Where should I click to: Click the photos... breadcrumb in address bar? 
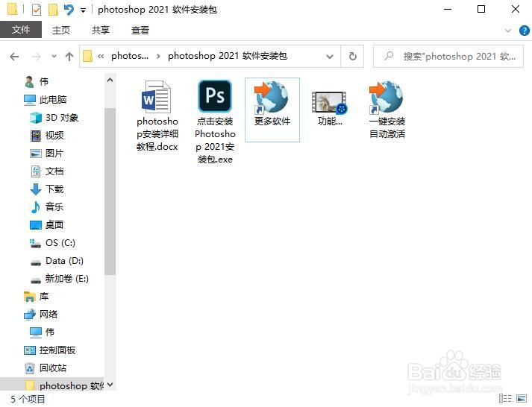[x=130, y=56]
